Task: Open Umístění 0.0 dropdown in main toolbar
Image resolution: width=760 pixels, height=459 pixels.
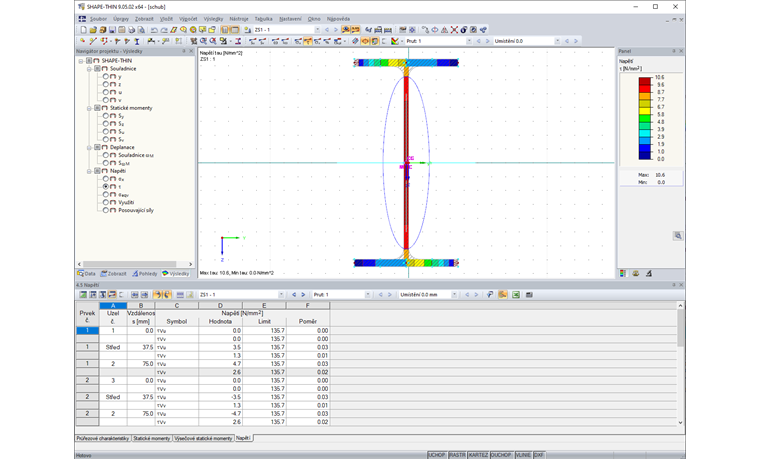Action: [x=557, y=41]
